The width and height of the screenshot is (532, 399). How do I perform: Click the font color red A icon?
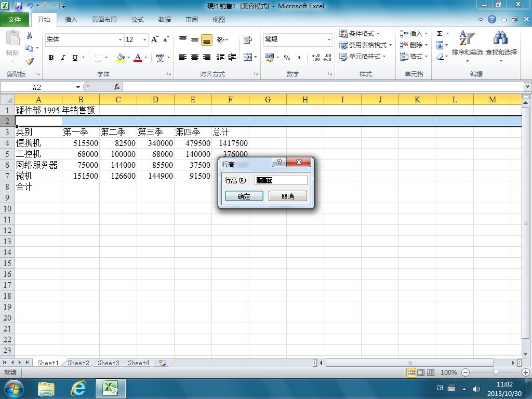tap(137, 57)
